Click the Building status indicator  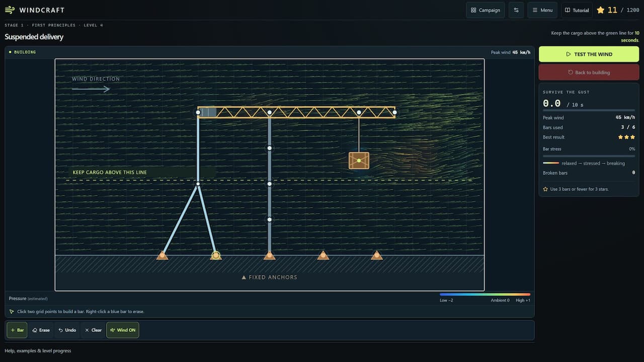23,52
